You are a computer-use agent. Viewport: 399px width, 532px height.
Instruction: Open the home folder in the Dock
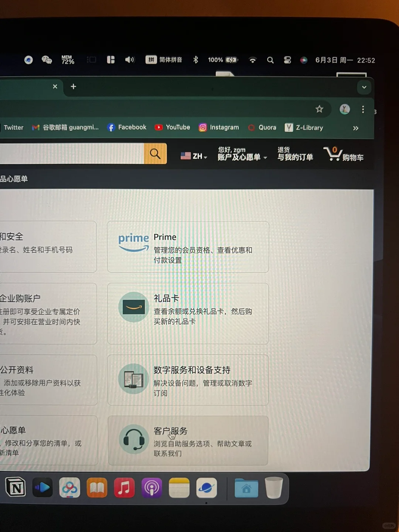pyautogui.click(x=246, y=488)
